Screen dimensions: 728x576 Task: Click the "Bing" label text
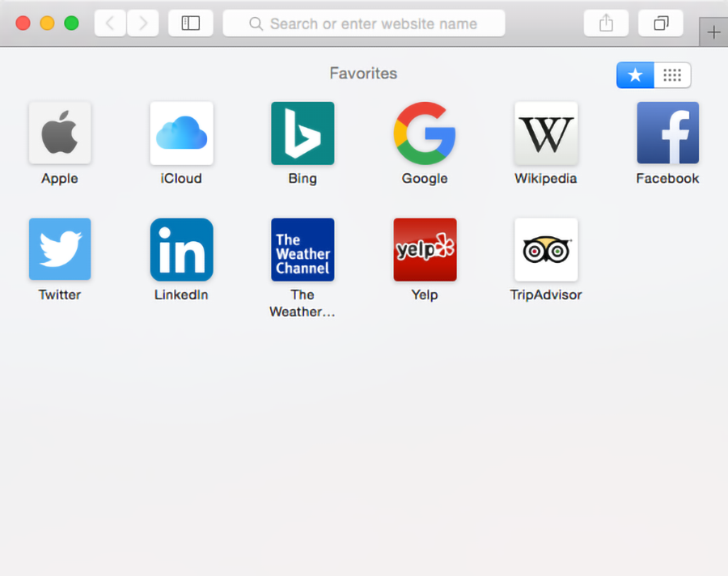(303, 179)
